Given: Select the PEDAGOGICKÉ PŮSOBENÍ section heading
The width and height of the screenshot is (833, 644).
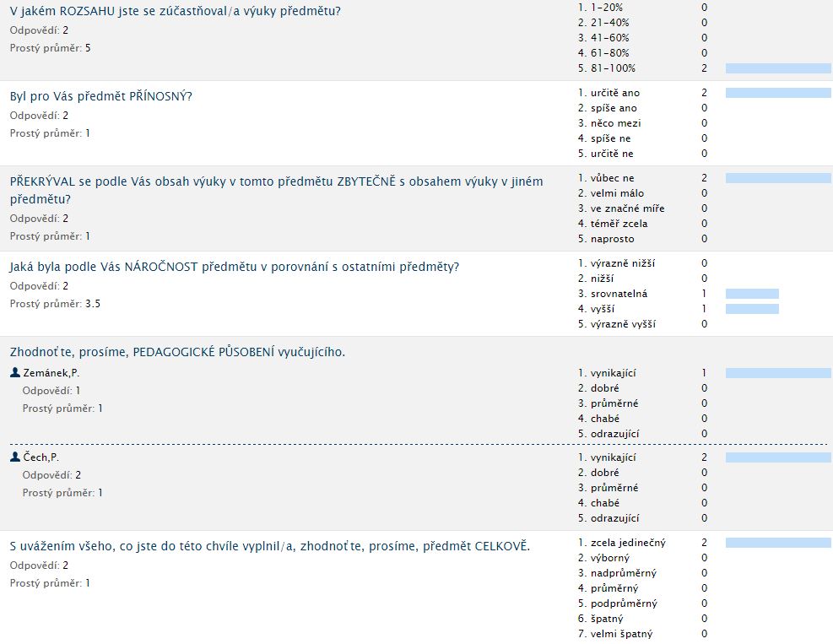Looking at the screenshot, I should point(177,352).
